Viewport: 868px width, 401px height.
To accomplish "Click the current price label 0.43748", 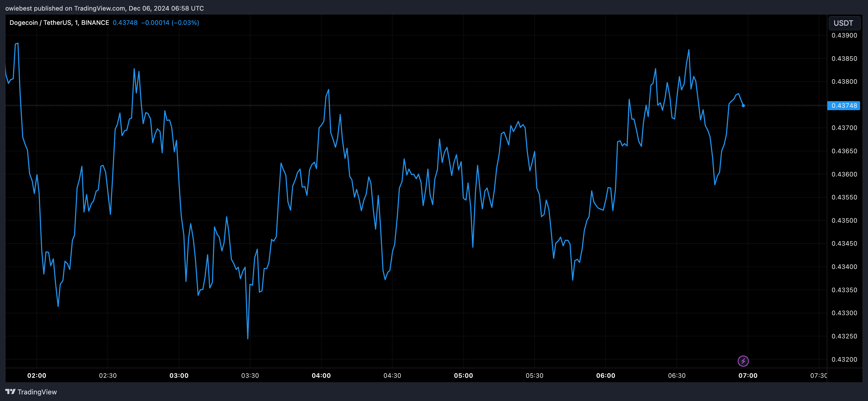I will coord(844,105).
